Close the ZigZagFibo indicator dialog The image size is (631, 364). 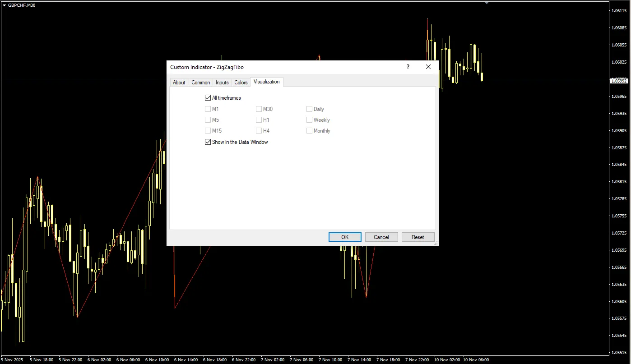click(428, 67)
